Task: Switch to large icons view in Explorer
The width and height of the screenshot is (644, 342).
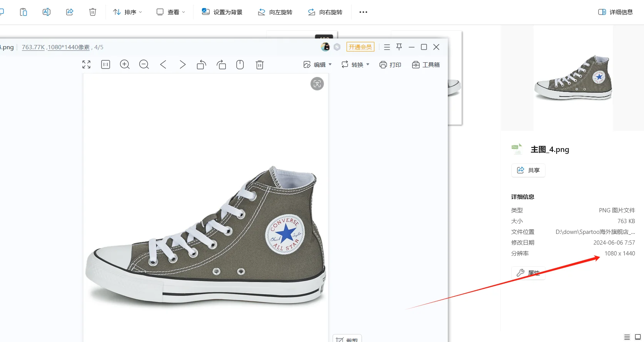Action: coord(637,337)
